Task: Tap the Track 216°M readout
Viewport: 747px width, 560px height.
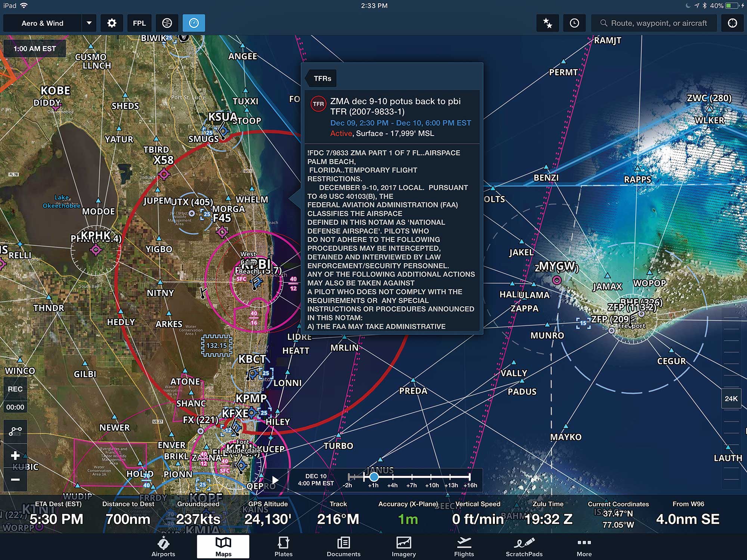Action: [x=338, y=514]
